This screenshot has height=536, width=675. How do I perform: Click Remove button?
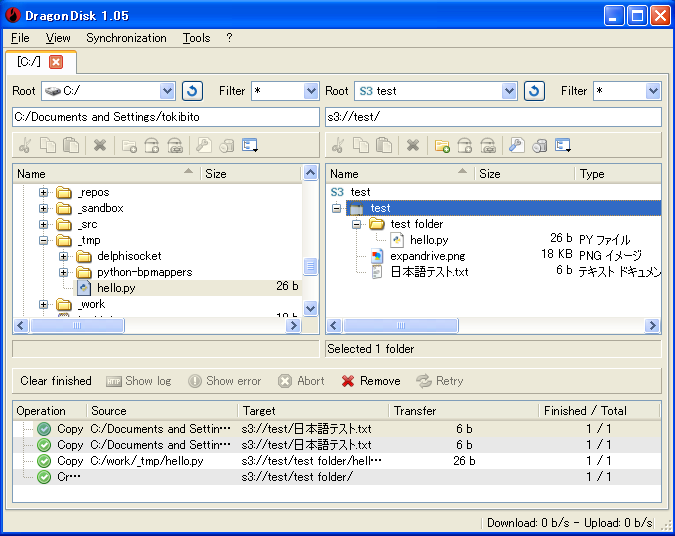click(371, 381)
